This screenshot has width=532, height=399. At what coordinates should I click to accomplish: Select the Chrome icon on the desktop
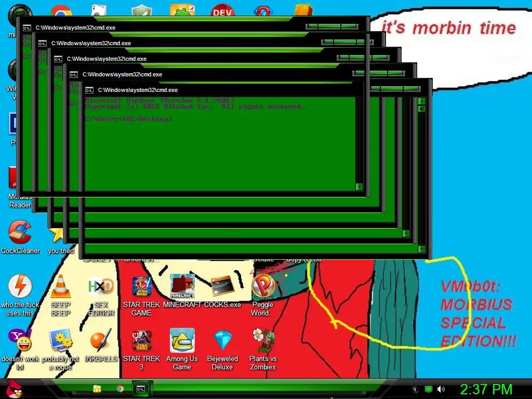(61, 10)
